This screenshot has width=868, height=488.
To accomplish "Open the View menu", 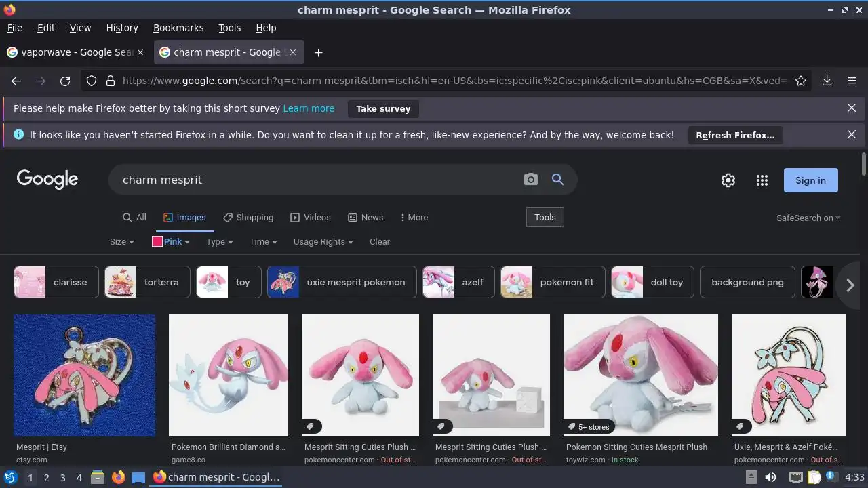I will tap(80, 28).
